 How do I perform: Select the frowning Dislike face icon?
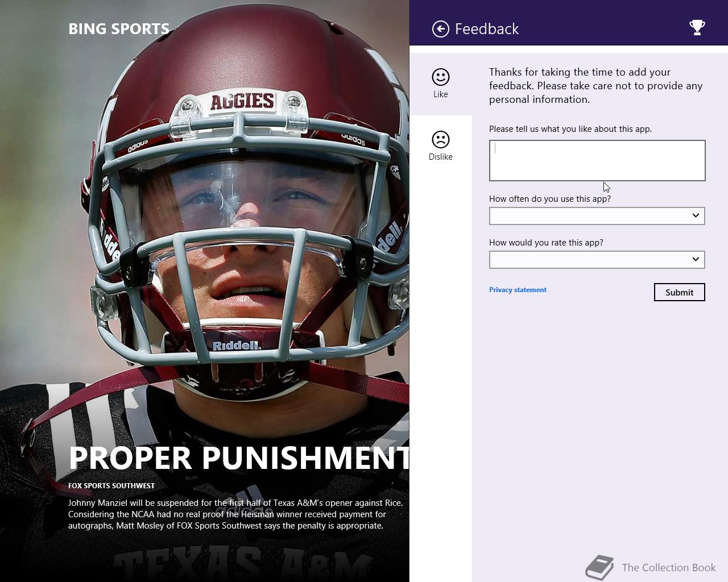[x=441, y=140]
